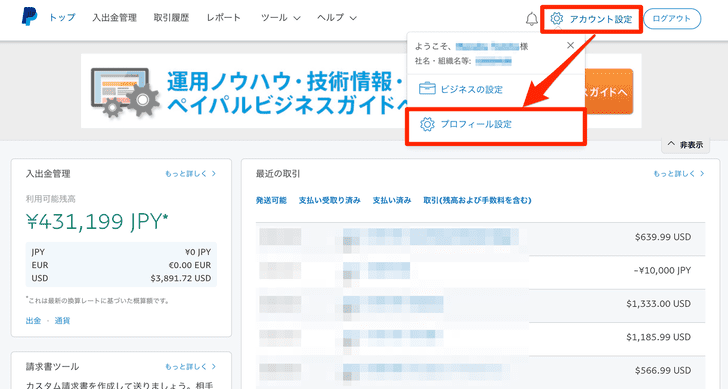Image resolution: width=728 pixels, height=389 pixels.
Task: Click the EUR €0.00 EUR balance row
Action: coord(121,265)
